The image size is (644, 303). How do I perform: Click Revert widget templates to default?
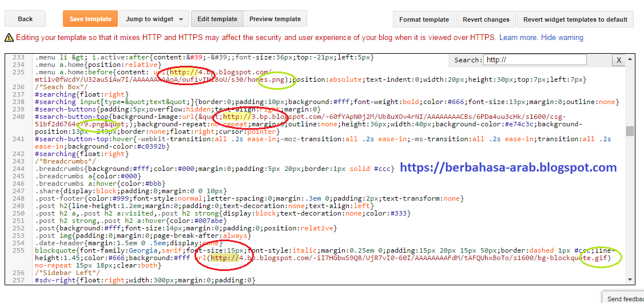point(575,19)
